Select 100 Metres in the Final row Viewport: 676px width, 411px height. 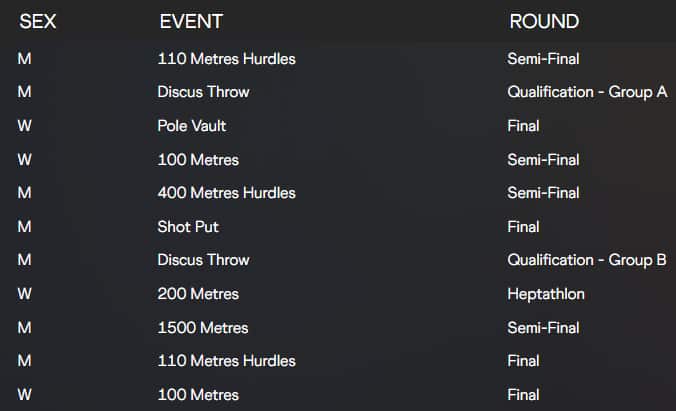[198, 395]
